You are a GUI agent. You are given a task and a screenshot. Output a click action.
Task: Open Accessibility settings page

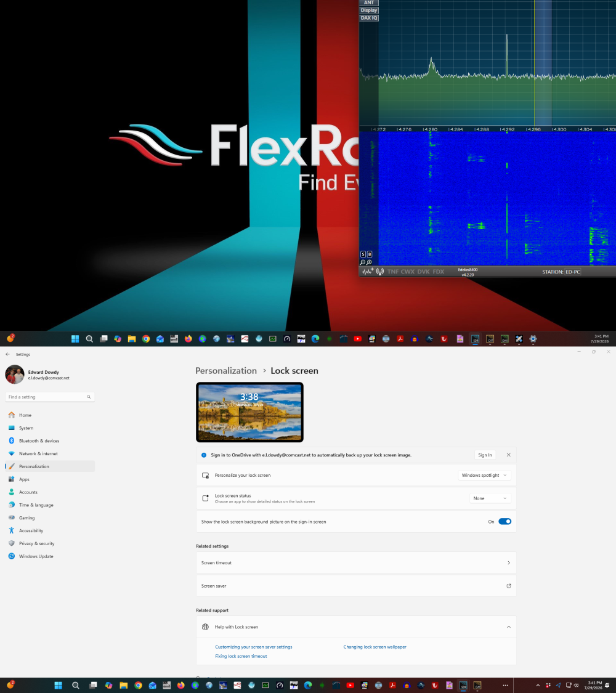(50, 530)
